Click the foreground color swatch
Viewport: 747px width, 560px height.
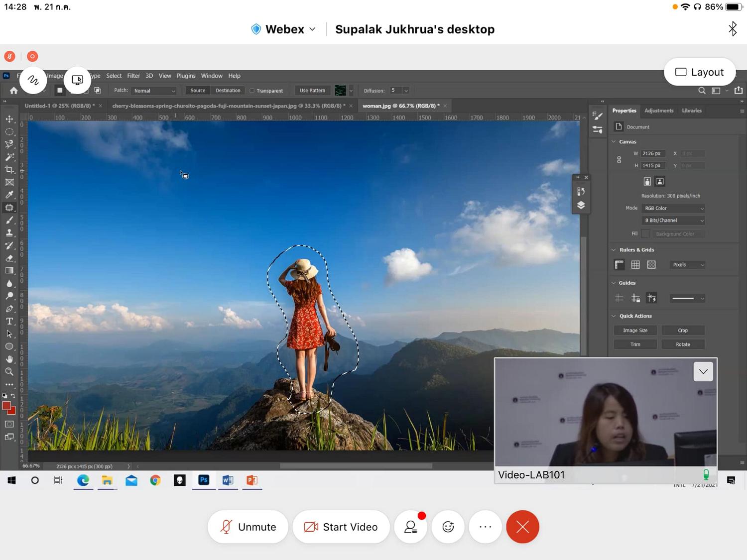point(7,406)
